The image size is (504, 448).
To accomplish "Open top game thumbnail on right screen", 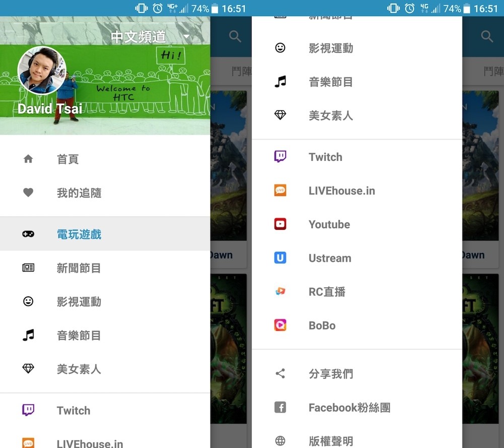I will pyautogui.click(x=480, y=165).
